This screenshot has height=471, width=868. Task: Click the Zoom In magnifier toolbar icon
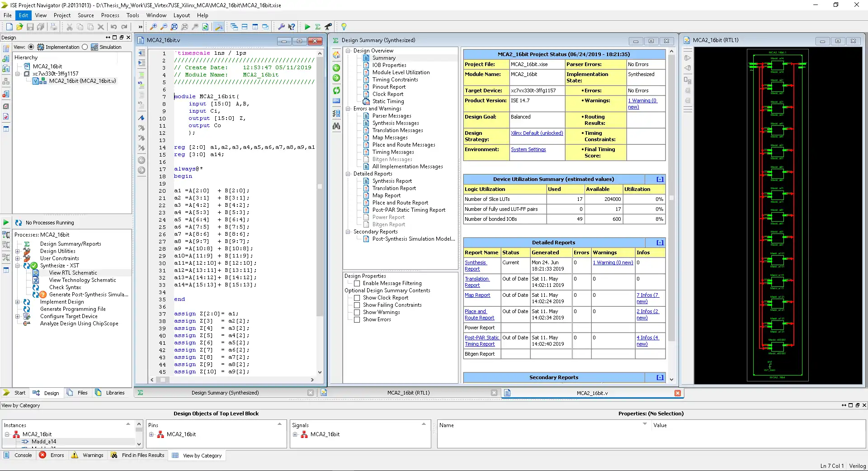coord(154,27)
